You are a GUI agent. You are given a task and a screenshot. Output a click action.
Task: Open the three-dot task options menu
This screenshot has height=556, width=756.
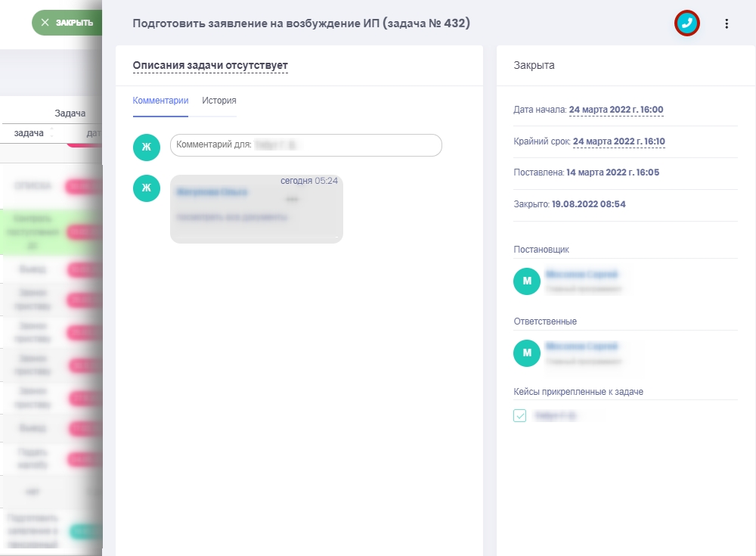coord(727,23)
